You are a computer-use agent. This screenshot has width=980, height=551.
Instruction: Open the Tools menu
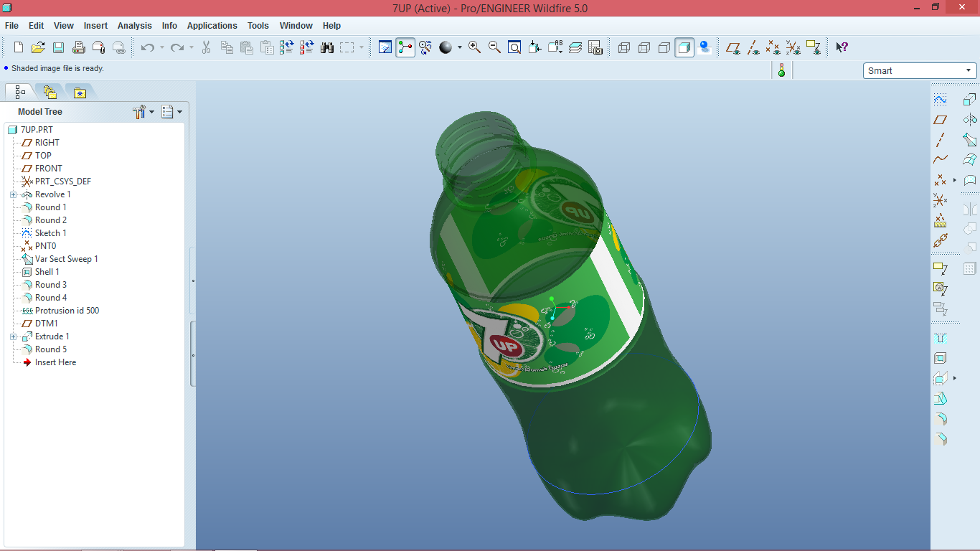click(x=258, y=26)
